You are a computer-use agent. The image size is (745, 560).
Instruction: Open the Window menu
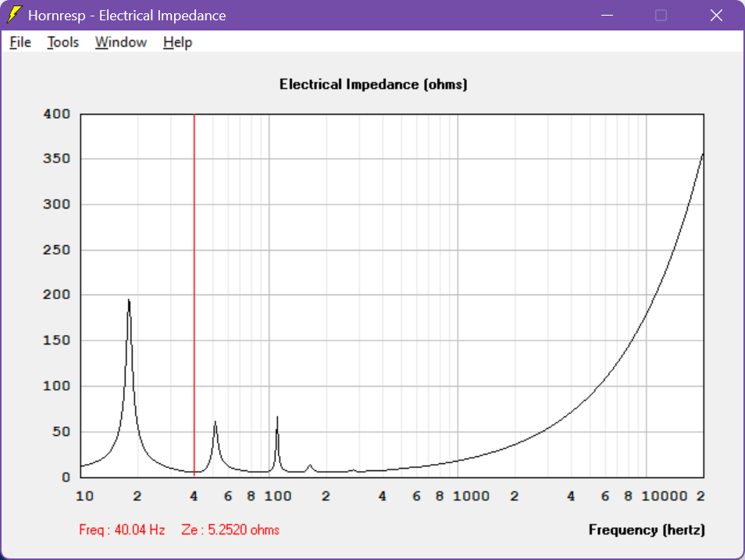coord(121,42)
